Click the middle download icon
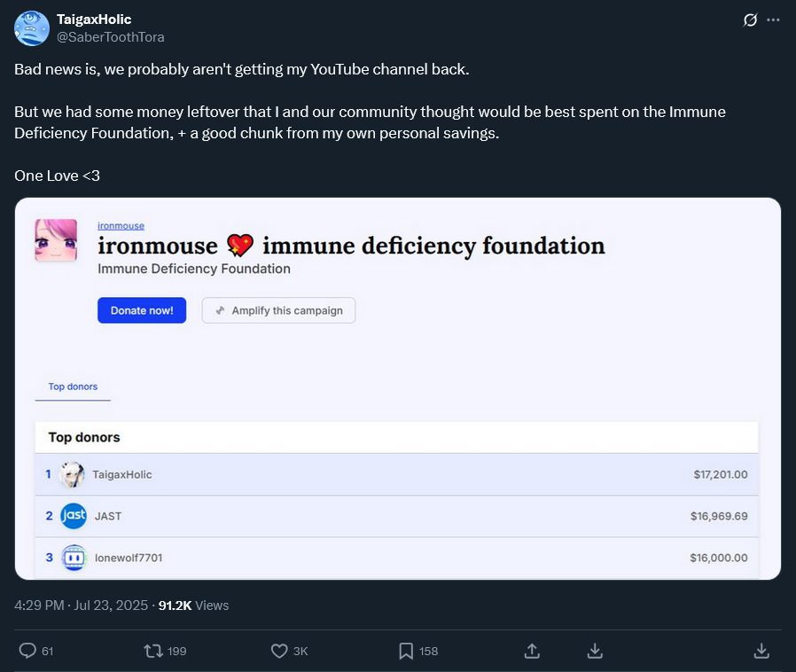Image resolution: width=796 pixels, height=672 pixels. tap(595, 651)
